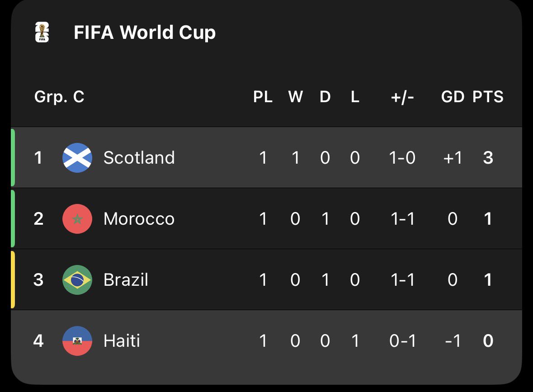The height and width of the screenshot is (392, 533).
Task: Click the GD column header
Action: [453, 97]
